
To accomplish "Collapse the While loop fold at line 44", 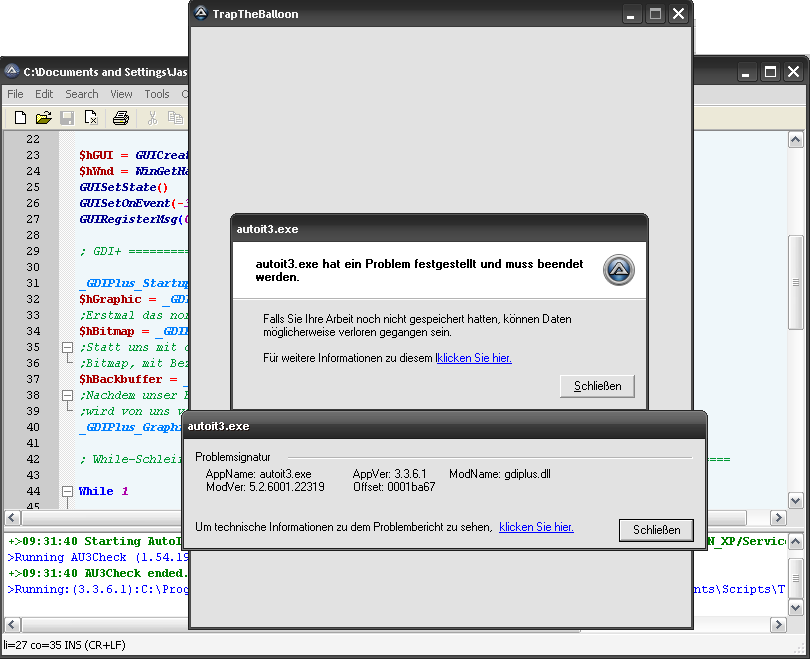I will pyautogui.click(x=68, y=491).
